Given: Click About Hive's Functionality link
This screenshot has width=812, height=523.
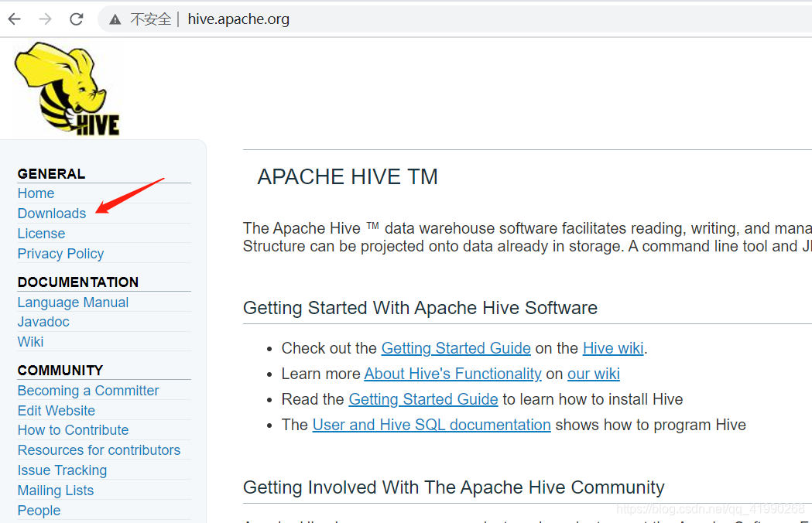Looking at the screenshot, I should [453, 374].
